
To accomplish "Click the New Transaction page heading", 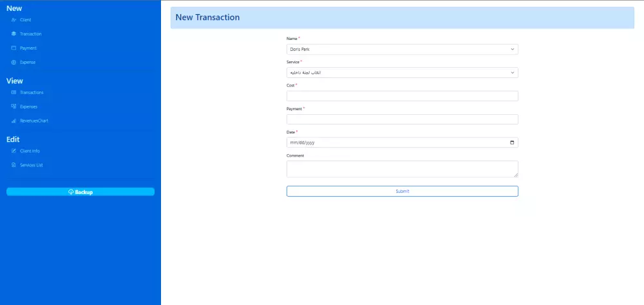I will coord(207,17).
